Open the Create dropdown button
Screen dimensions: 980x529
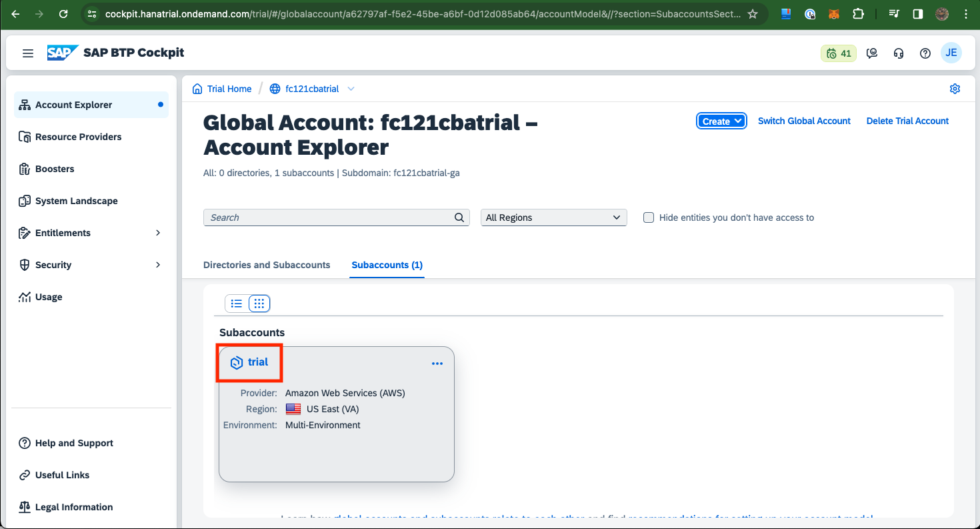tap(721, 121)
